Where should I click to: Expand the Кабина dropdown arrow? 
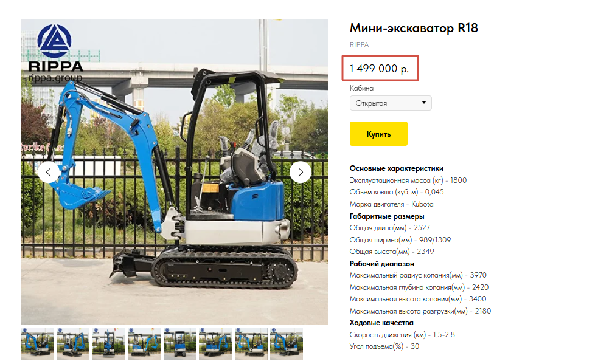tap(424, 103)
